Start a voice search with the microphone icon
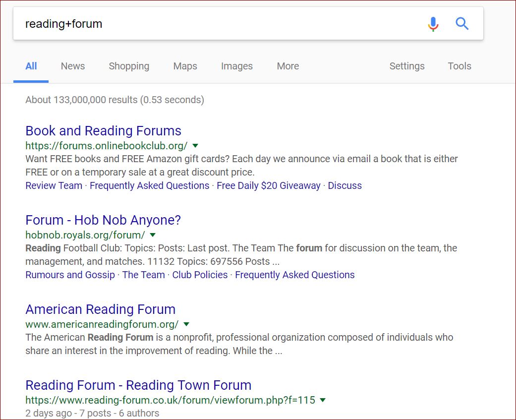 coord(432,23)
